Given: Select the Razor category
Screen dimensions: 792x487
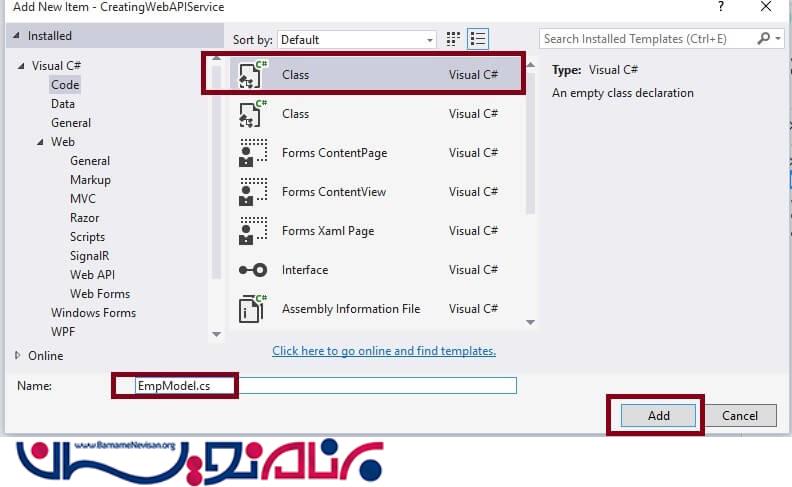Looking at the screenshot, I should coord(84,218).
